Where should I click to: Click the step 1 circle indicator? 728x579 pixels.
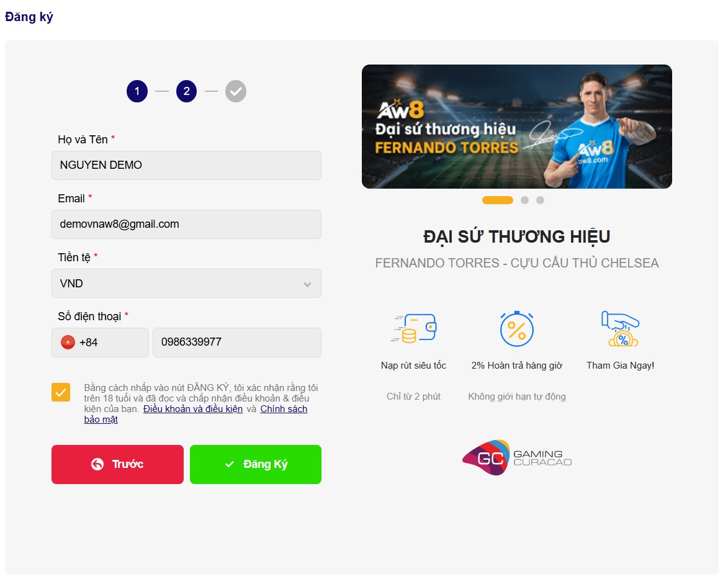click(x=137, y=91)
